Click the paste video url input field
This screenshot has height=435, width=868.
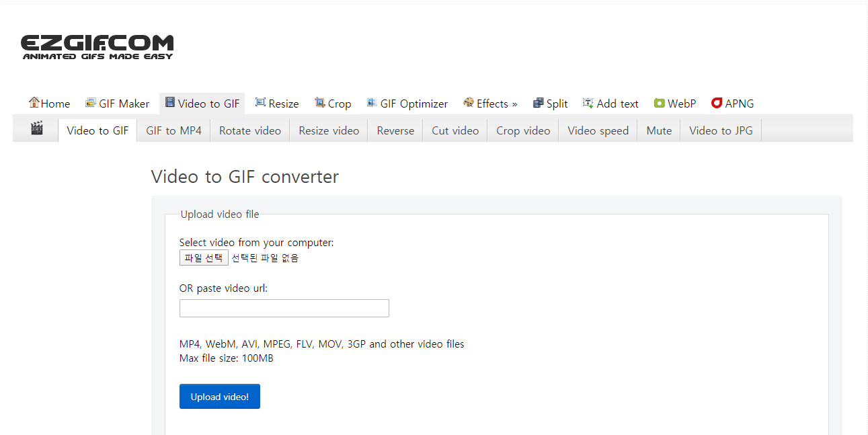pyautogui.click(x=284, y=308)
